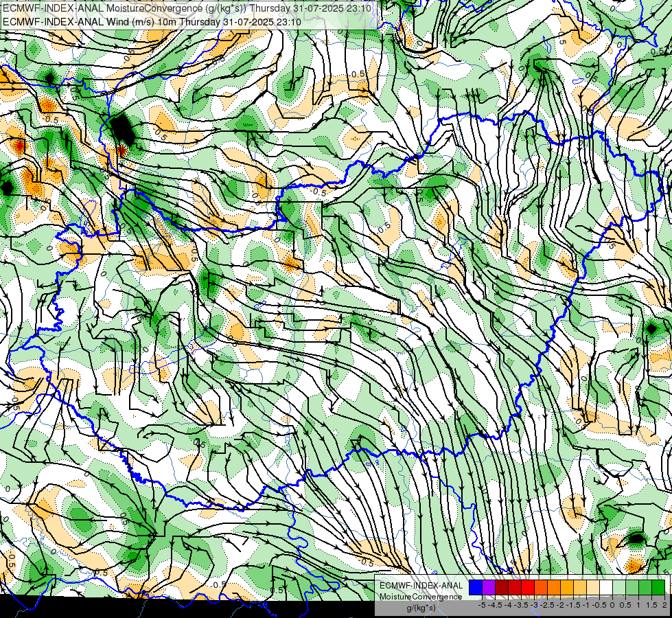Click the legend label ECMWF-INDEX-ANAL
This screenshot has width=672, height=618.
pos(421,586)
